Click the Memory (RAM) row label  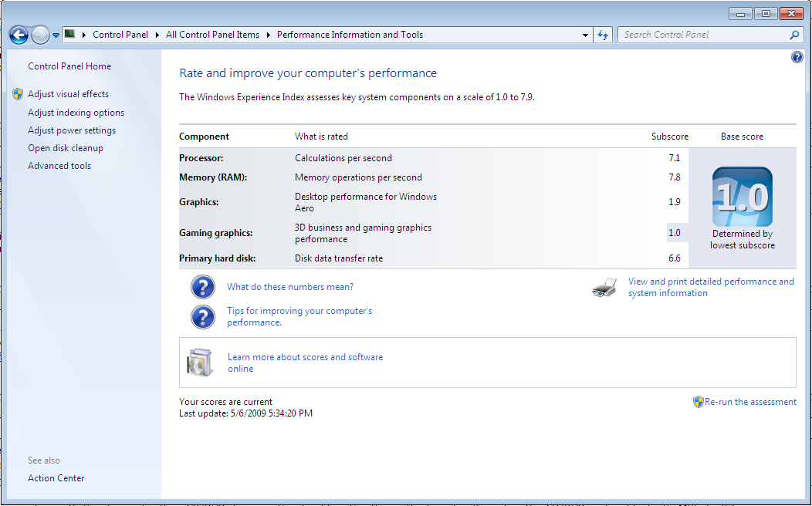point(213,177)
